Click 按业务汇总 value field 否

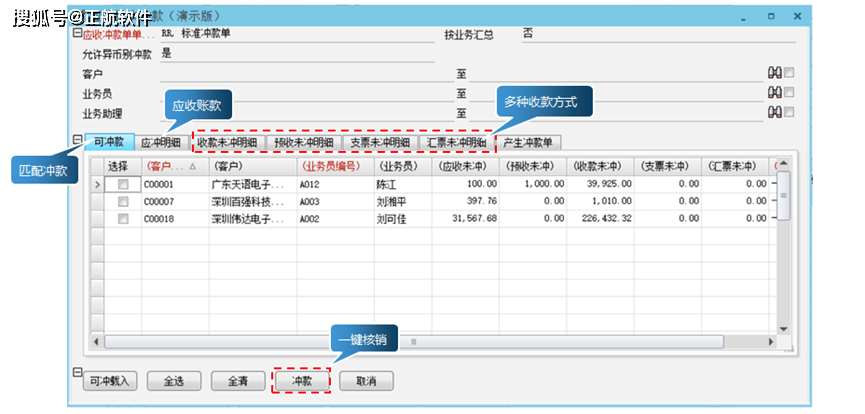click(658, 34)
